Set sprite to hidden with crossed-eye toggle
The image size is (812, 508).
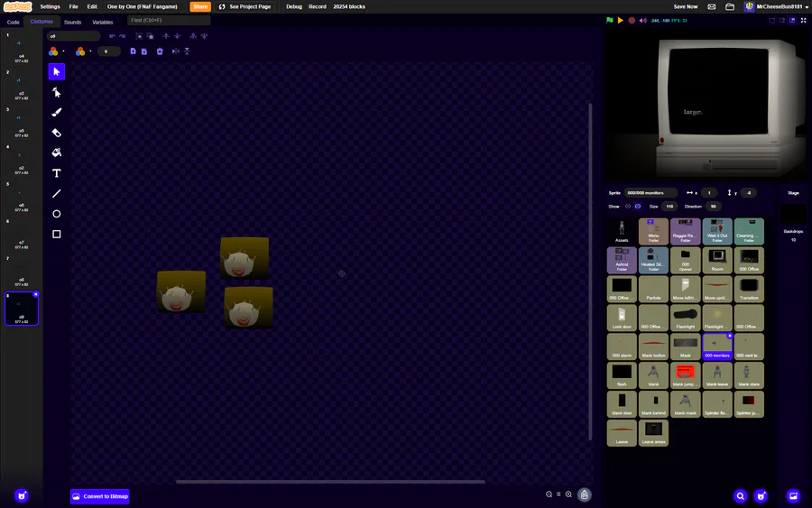[638, 207]
